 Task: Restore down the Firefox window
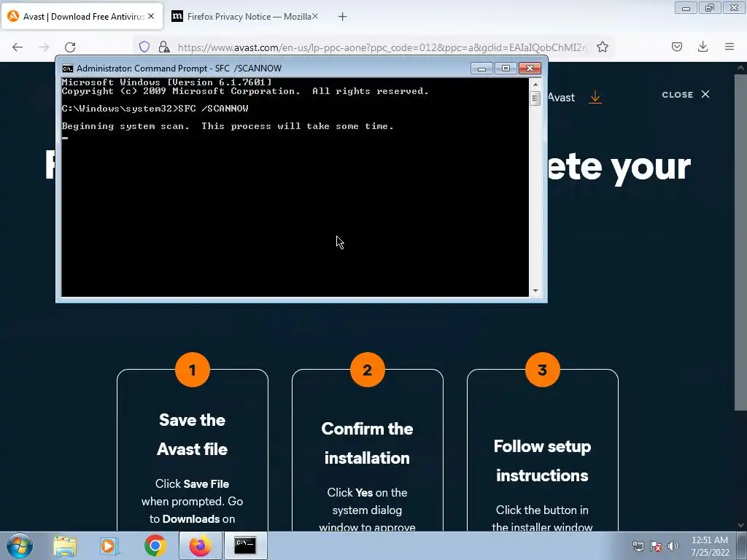710,7
